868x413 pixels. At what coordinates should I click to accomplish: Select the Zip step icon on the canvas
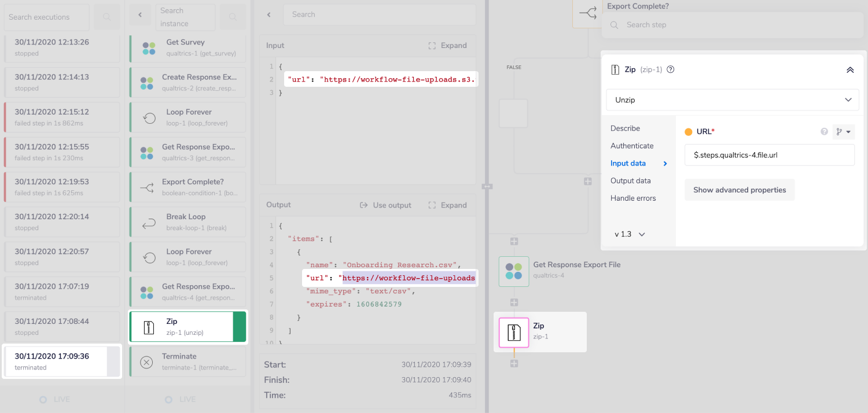pyautogui.click(x=513, y=333)
